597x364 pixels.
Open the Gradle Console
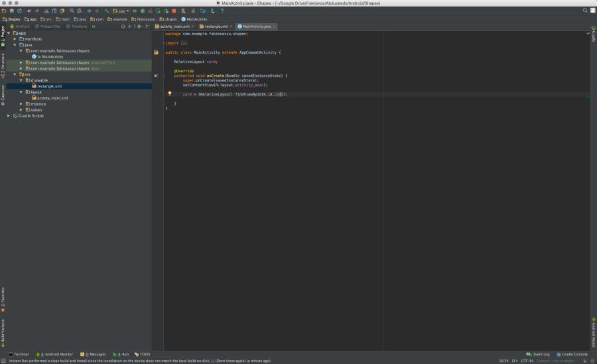coord(572,354)
